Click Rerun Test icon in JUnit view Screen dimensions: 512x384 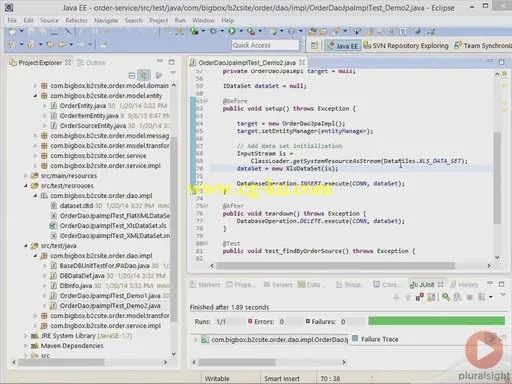[x=446, y=297]
